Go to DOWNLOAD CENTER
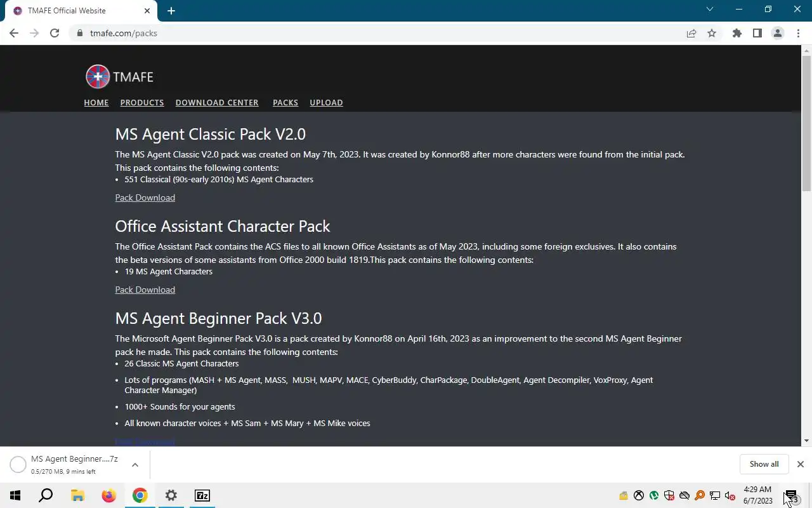This screenshot has height=508, width=812. point(217,102)
